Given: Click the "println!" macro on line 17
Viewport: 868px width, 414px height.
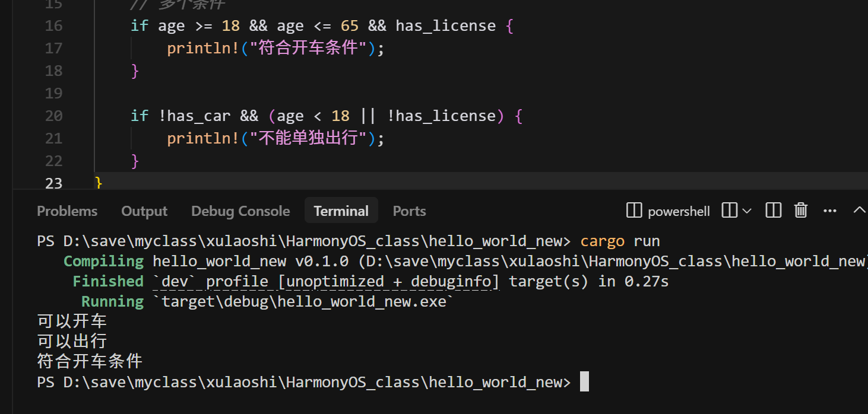Looking at the screenshot, I should 203,48.
